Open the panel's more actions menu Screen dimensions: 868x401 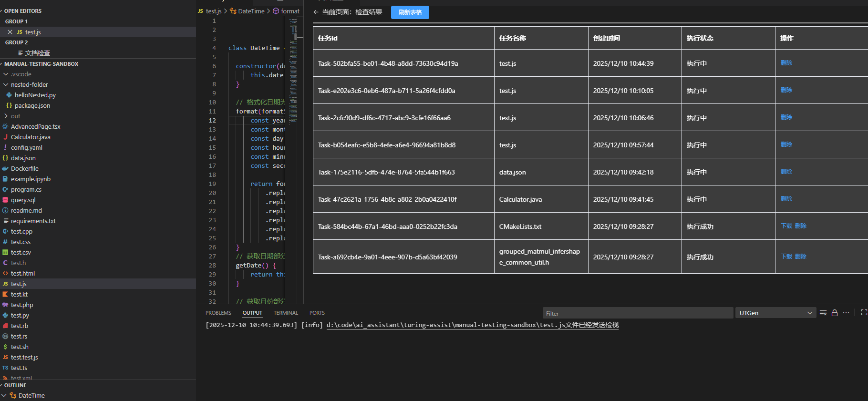846,313
